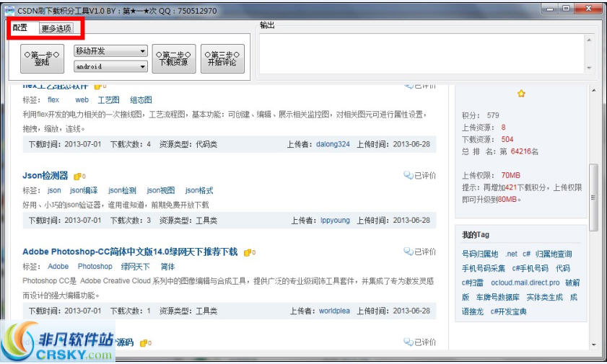Image resolution: width=607 pixels, height=364 pixels.
Task: Click the c#开发宝典 tag
Action: pos(508,311)
